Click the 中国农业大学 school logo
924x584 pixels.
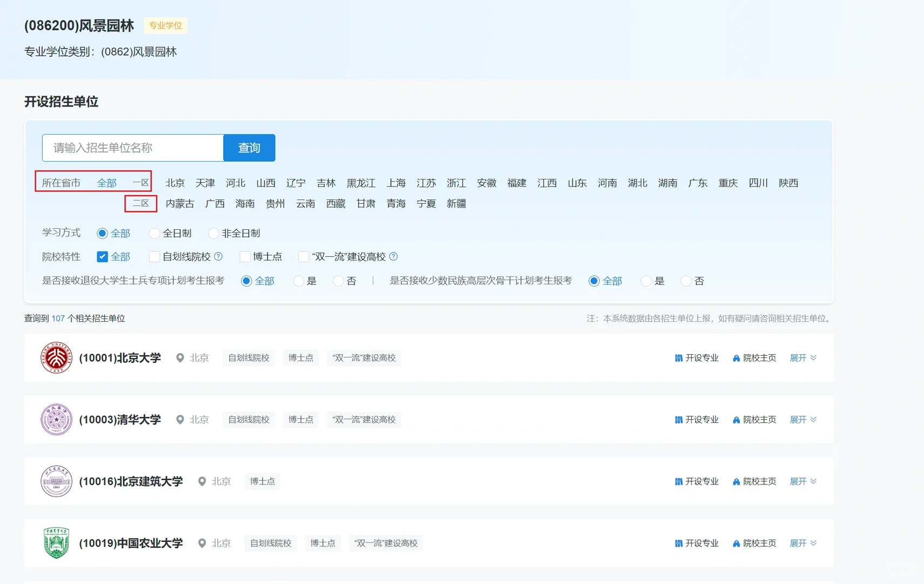point(56,543)
